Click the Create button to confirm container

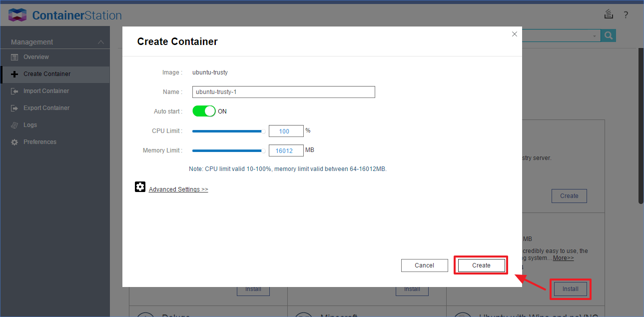[x=480, y=265]
